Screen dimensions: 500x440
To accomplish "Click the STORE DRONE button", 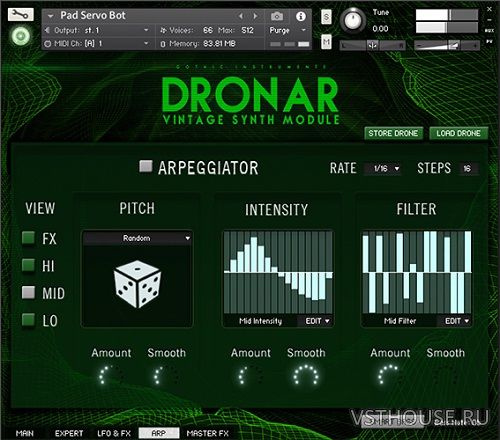I will [x=393, y=133].
